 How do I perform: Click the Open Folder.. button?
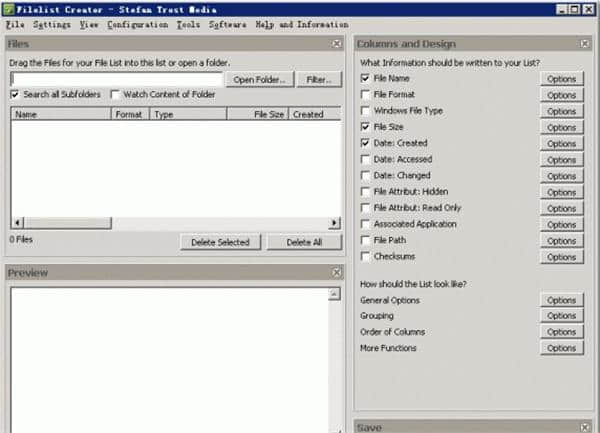click(260, 79)
